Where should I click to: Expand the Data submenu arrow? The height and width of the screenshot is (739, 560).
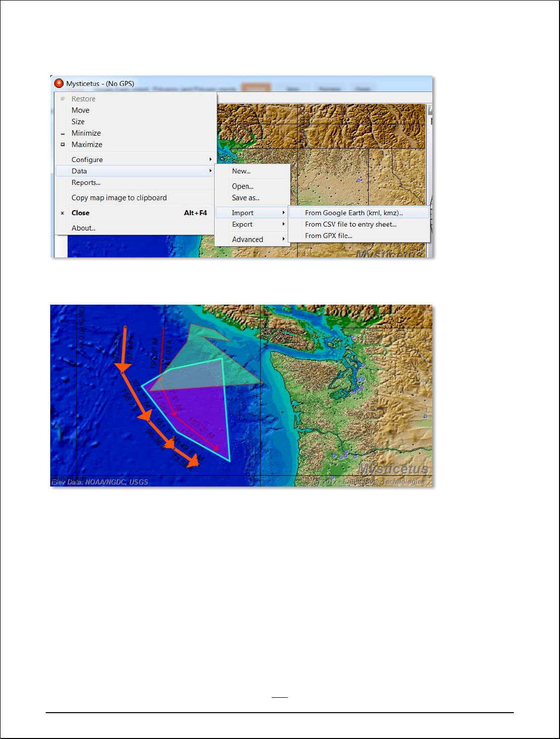pyautogui.click(x=211, y=171)
